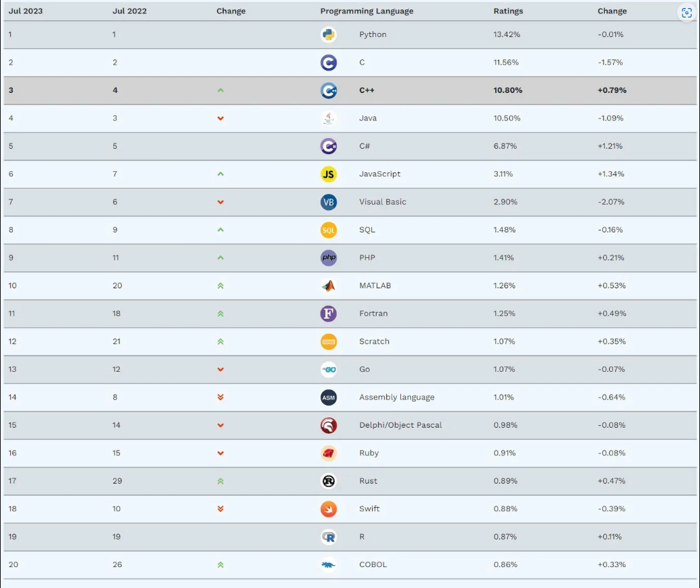Click the purple Fortran F icon
700x588 pixels.
328,314
